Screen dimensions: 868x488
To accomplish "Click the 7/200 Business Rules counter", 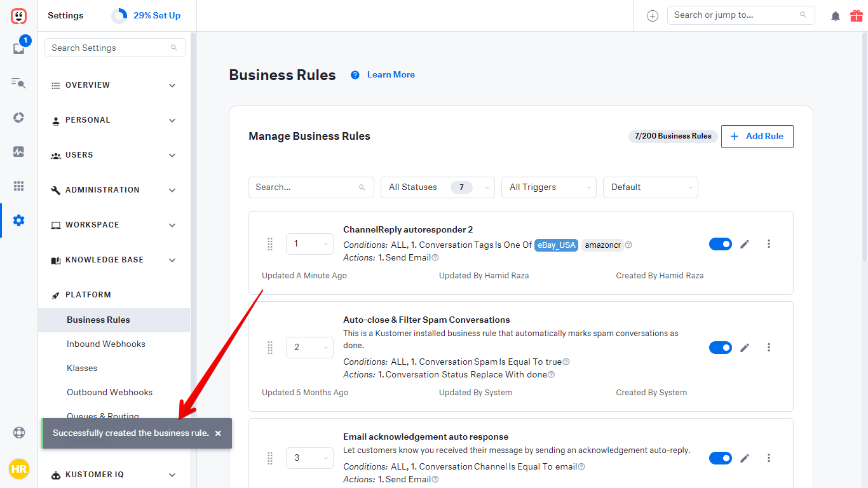I will tap(673, 137).
